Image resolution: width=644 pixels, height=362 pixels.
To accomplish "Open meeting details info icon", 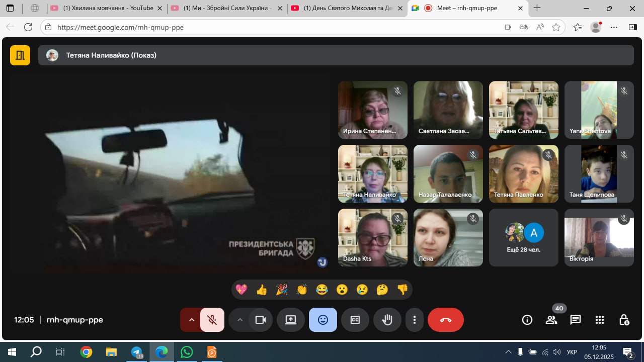I will (x=527, y=320).
